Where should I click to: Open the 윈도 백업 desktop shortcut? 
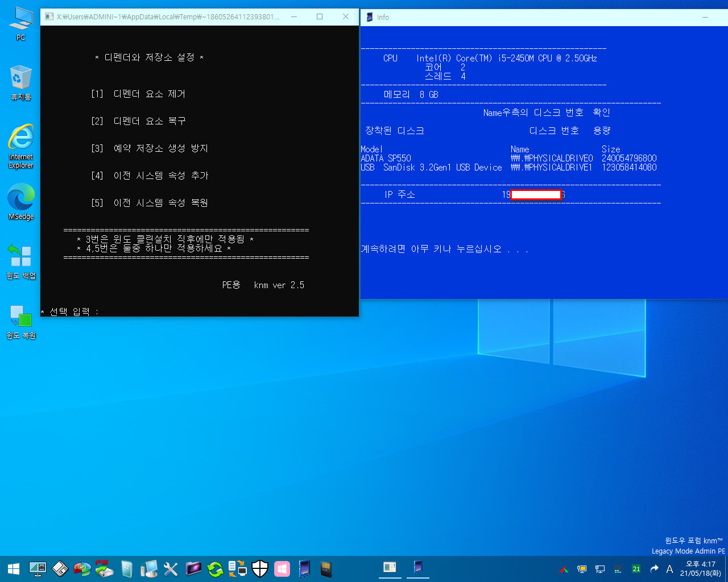[20, 261]
